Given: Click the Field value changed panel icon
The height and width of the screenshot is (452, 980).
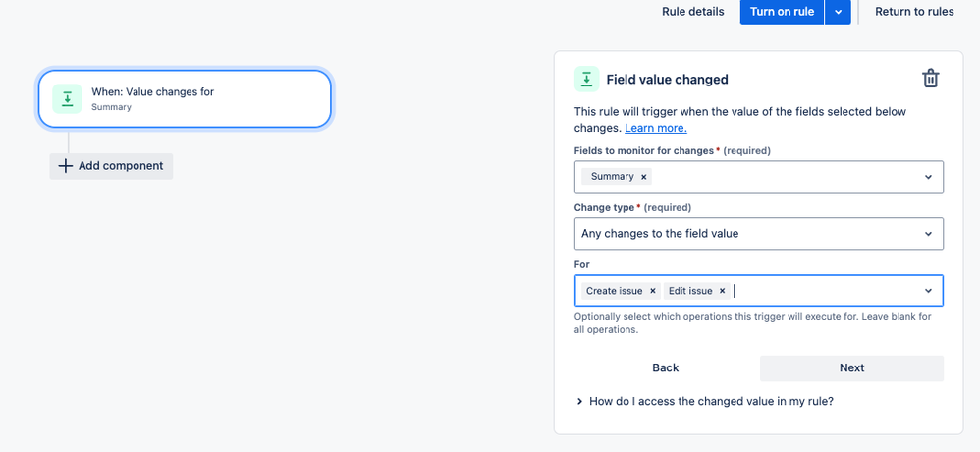Looking at the screenshot, I should (586, 80).
